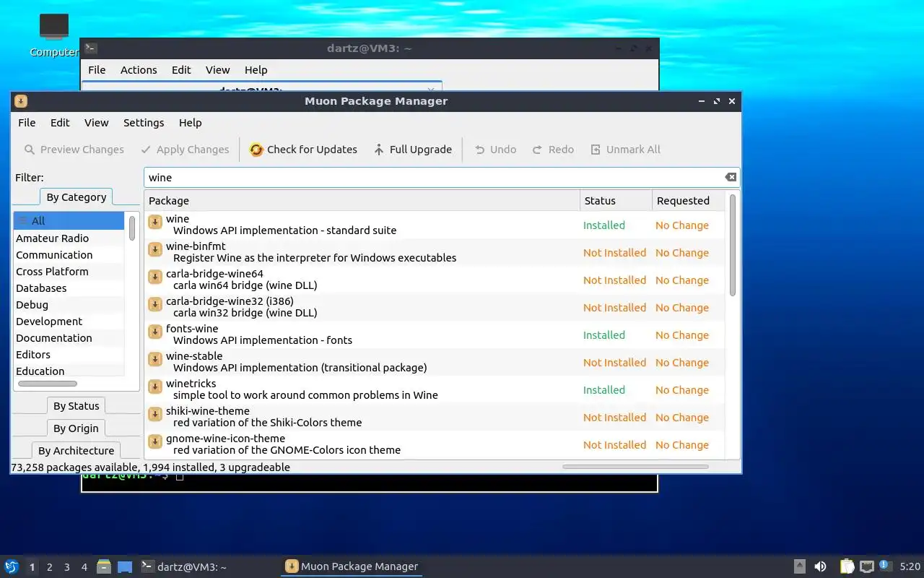Open the View menu in Muon
This screenshot has height=578, width=924.
tap(96, 123)
